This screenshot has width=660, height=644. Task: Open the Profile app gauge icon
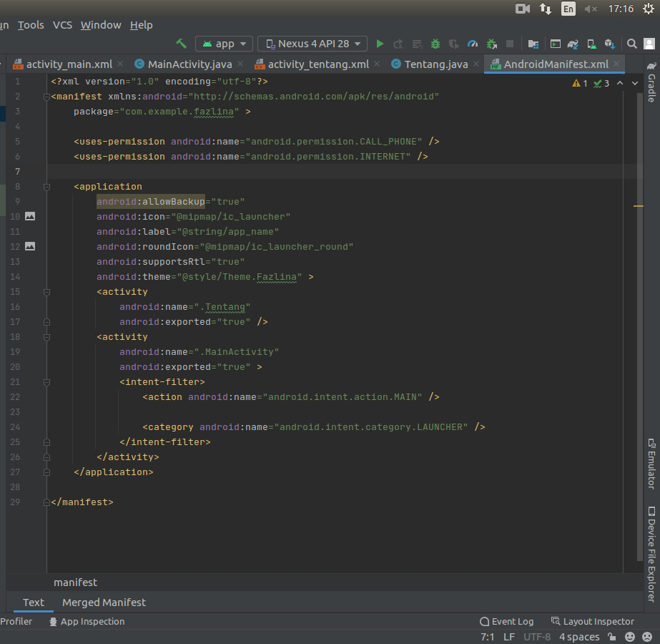473,44
